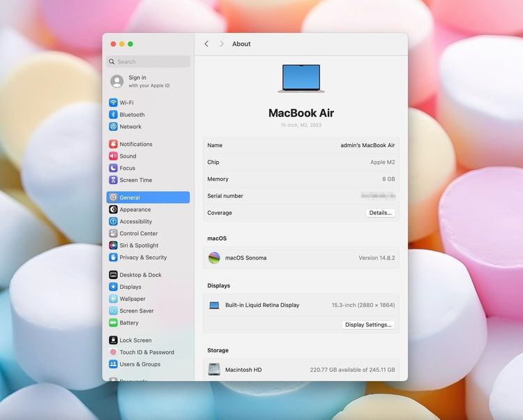Click the Battery icon in sidebar
This screenshot has width=523, height=420.
pyautogui.click(x=113, y=322)
